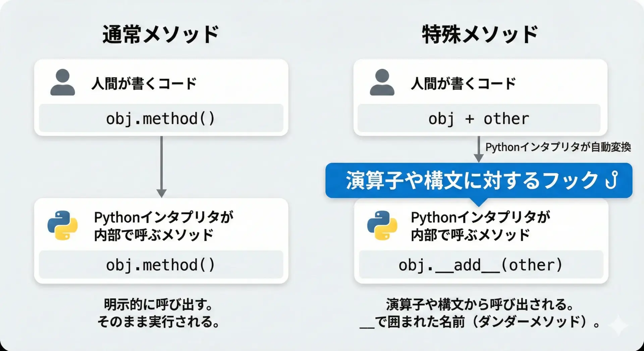
Task: Click the hook icon in the blue banner
Action: pos(612,180)
